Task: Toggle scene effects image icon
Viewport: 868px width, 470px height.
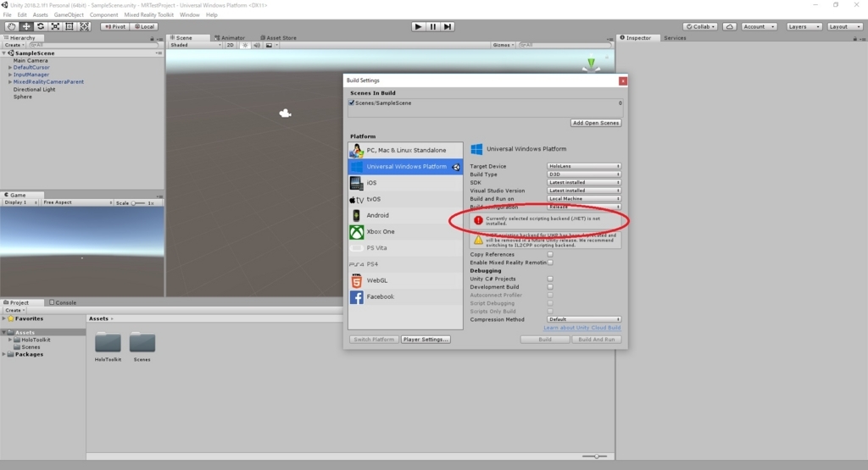Action: coord(270,46)
